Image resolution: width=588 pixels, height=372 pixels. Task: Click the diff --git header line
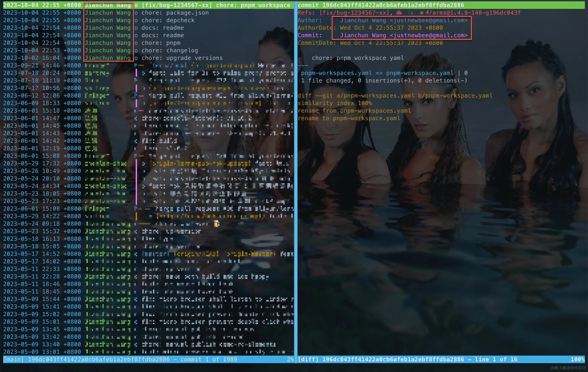(395, 96)
